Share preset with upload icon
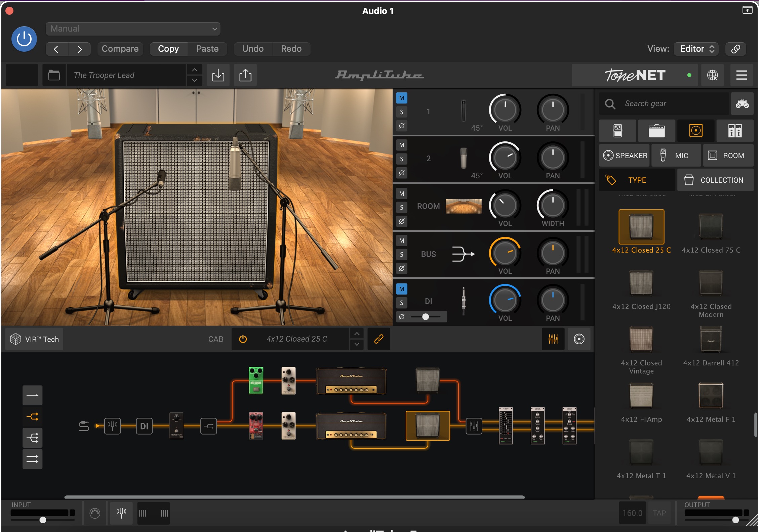This screenshot has height=532, width=759. tap(245, 75)
